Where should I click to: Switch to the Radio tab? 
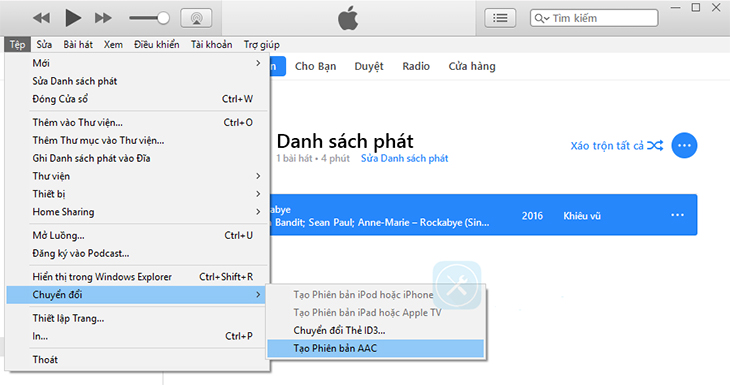(x=416, y=66)
